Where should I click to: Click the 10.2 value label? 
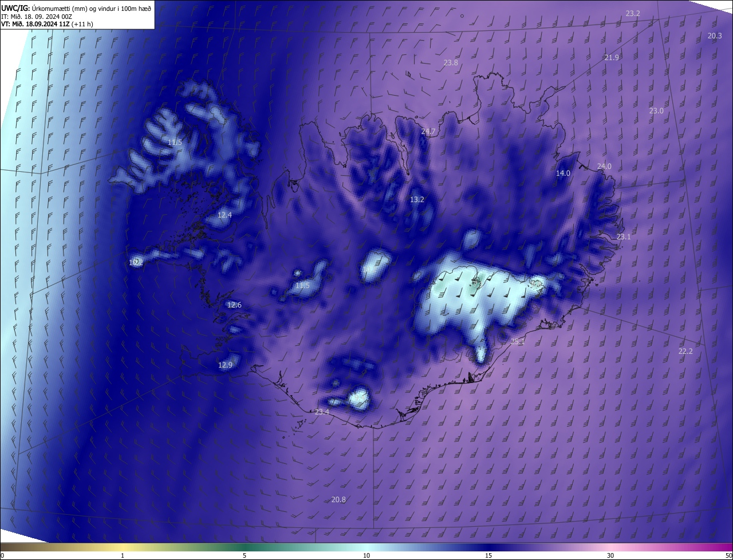(136, 263)
